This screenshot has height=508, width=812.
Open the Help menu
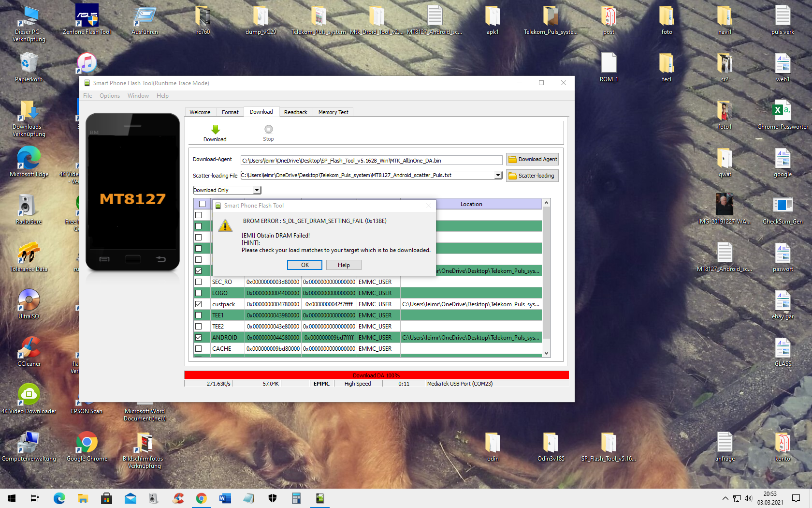point(162,96)
